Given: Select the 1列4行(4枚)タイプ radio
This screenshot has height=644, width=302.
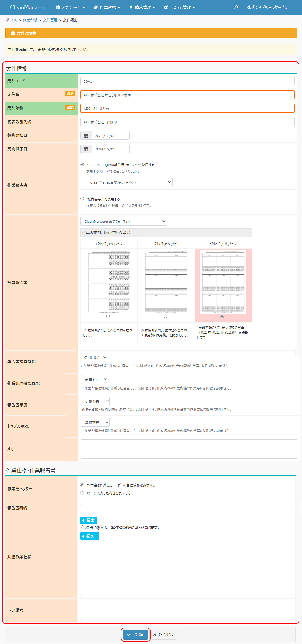Looking at the screenshot, I should pos(108,316).
